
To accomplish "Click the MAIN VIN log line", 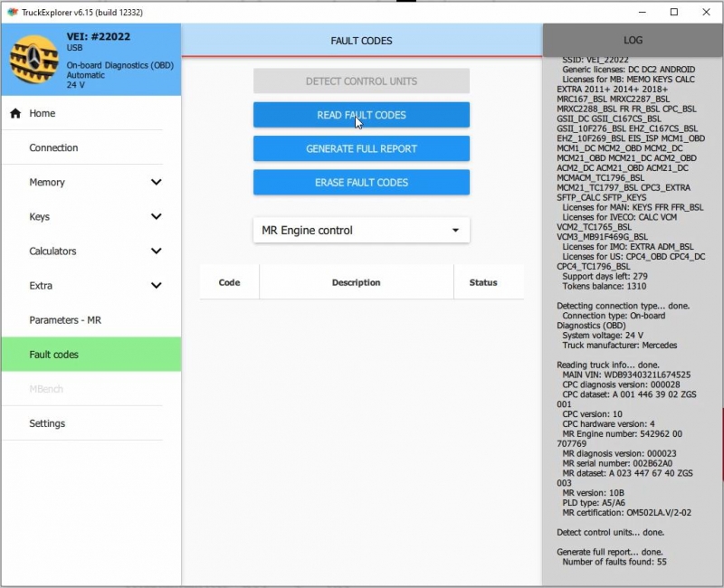I will click(x=626, y=375).
